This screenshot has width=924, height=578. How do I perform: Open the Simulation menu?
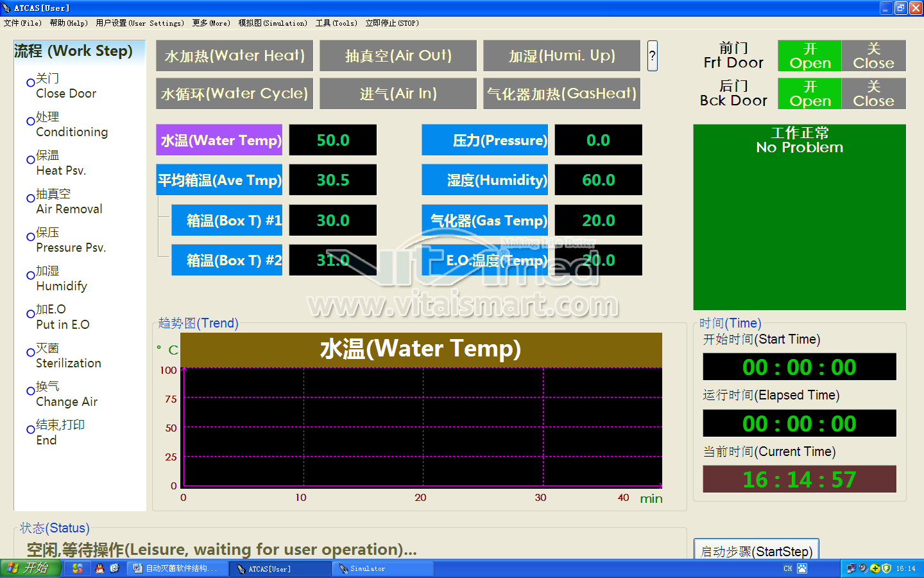[x=272, y=23]
